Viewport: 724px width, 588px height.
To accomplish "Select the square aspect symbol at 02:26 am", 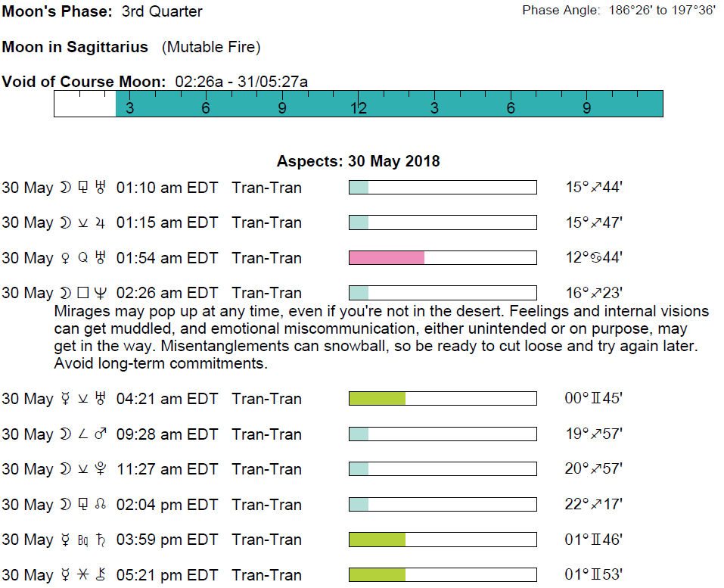I will (83, 294).
